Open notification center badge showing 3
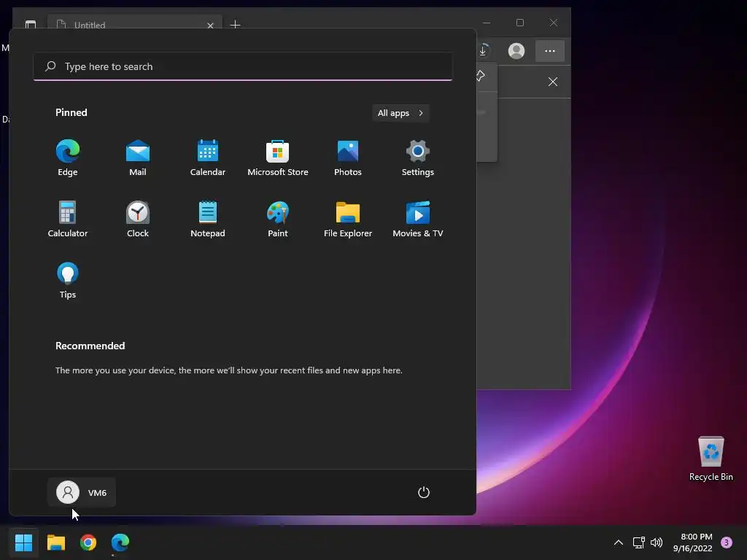The height and width of the screenshot is (560, 747). click(x=727, y=542)
